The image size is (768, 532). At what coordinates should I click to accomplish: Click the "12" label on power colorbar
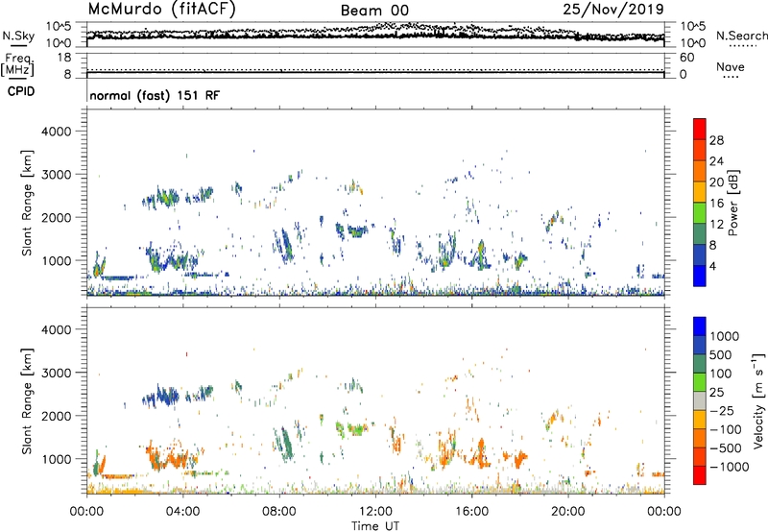(716, 224)
